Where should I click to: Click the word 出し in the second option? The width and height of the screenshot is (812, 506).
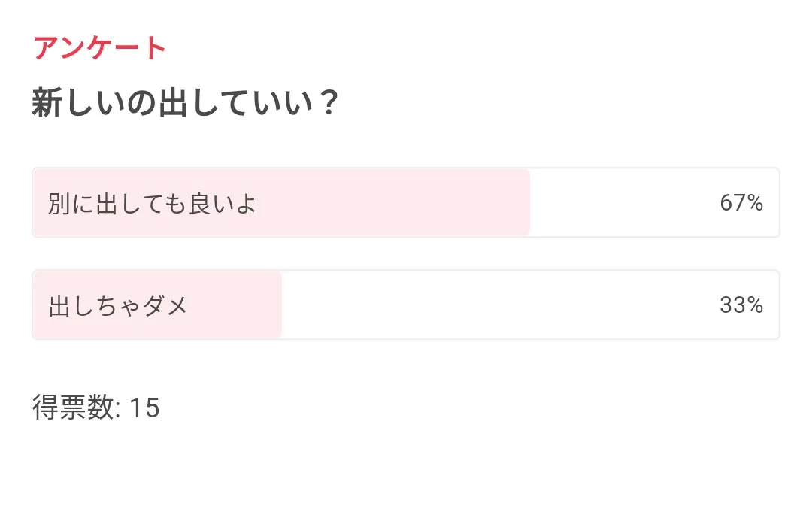[71, 305]
